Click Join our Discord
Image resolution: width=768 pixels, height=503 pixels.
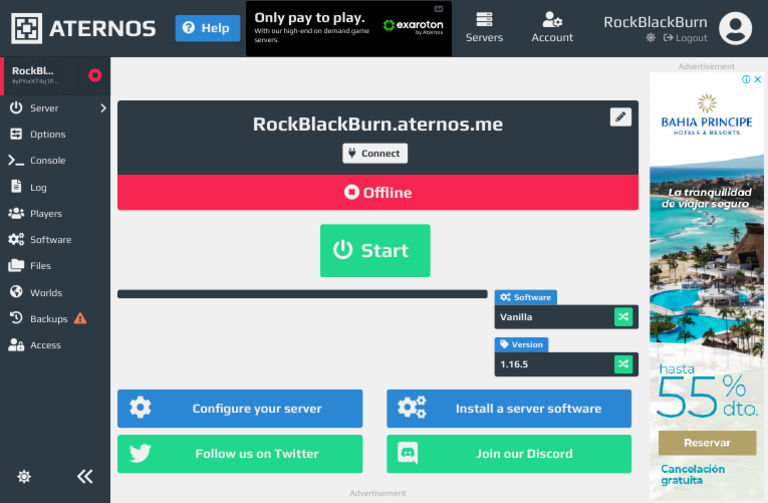(509, 454)
